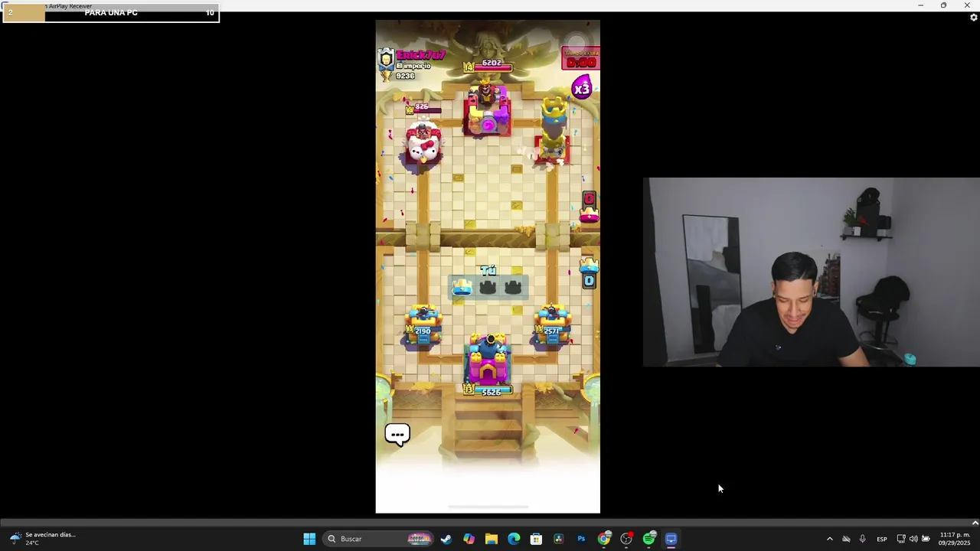Click your right princess tower showing 2571
Screen dimensions: 980x551
[552, 327]
